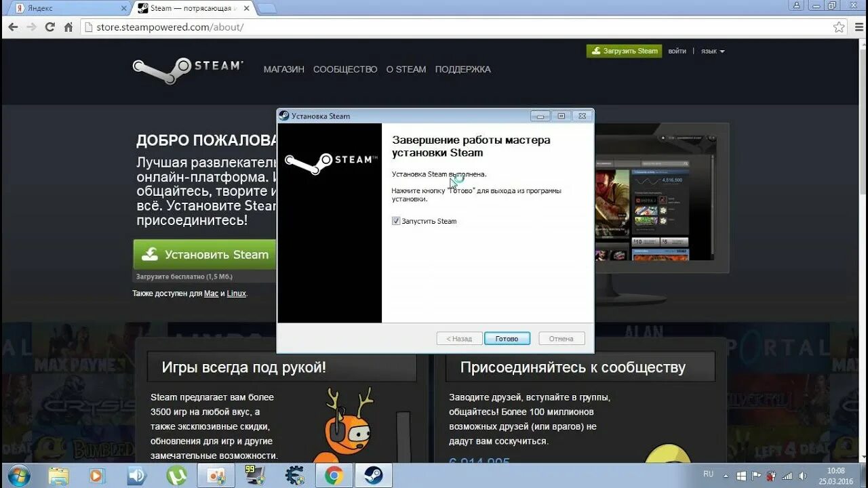Click the green Загрузить Steam header button
Image resolution: width=868 pixels, height=488 pixels.
(x=624, y=51)
